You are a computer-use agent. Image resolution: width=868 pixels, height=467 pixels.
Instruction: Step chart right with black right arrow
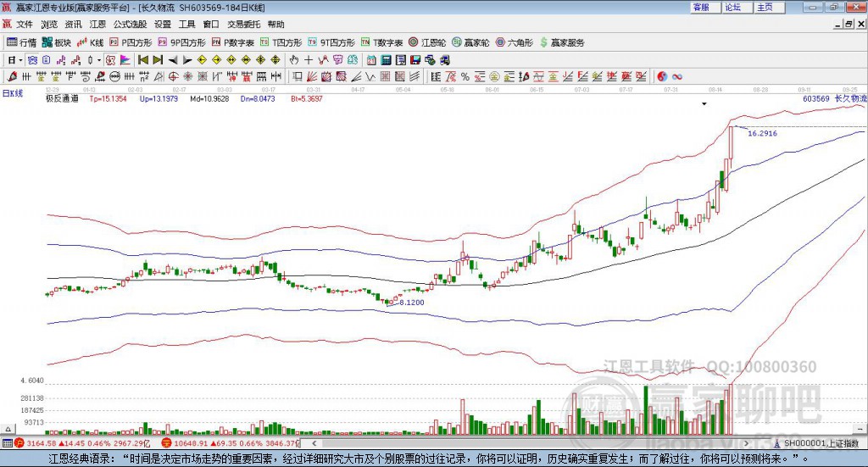coord(187,60)
